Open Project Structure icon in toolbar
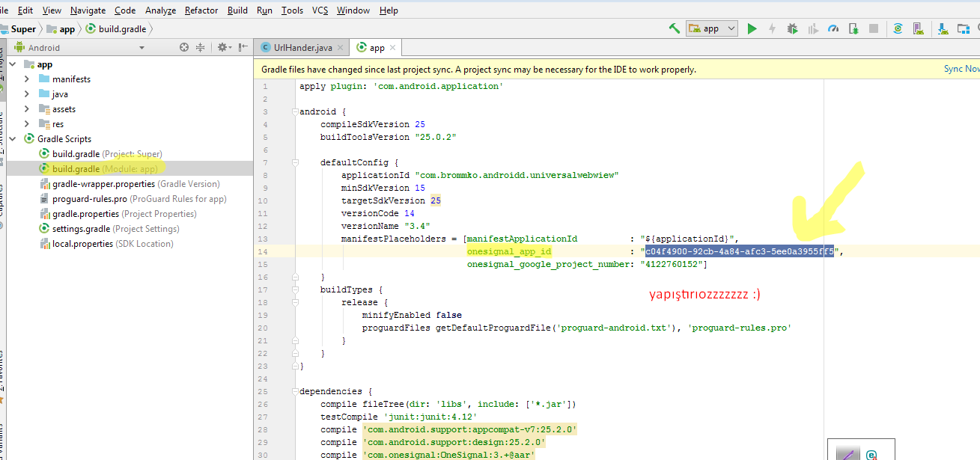The image size is (980, 460). click(x=964, y=28)
